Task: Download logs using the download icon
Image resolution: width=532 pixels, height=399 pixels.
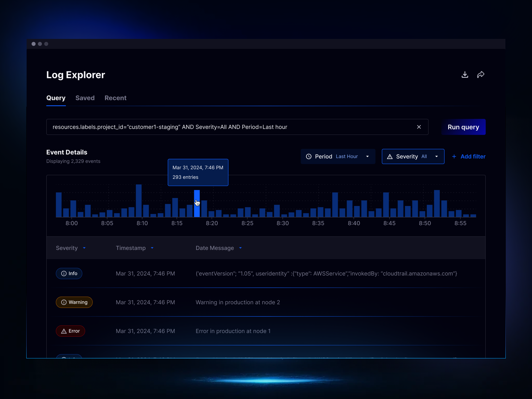Action: click(465, 74)
